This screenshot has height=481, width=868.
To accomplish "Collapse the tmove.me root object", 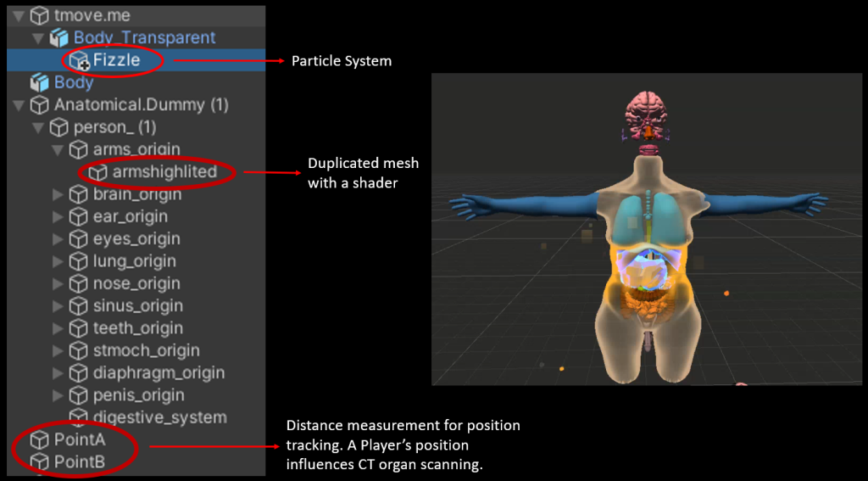I will (19, 15).
